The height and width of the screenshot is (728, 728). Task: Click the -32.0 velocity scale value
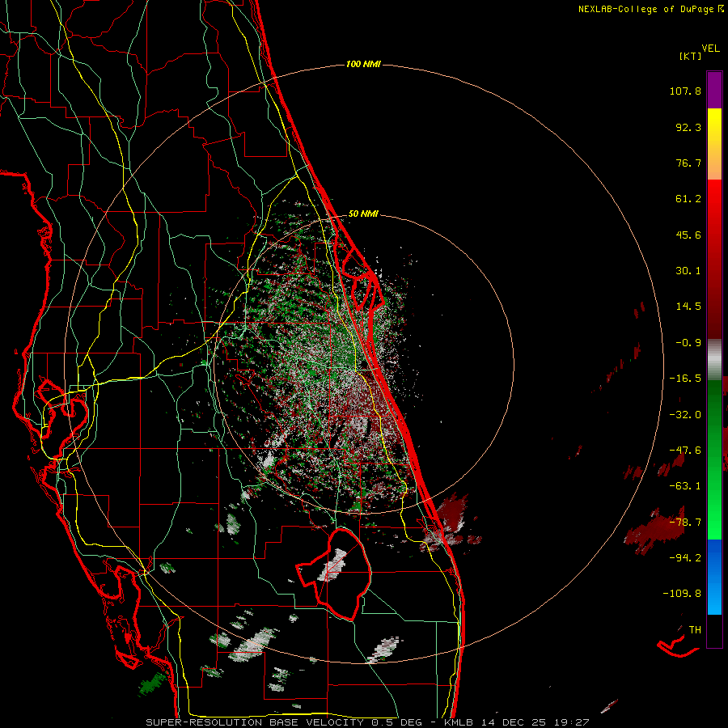tap(685, 415)
